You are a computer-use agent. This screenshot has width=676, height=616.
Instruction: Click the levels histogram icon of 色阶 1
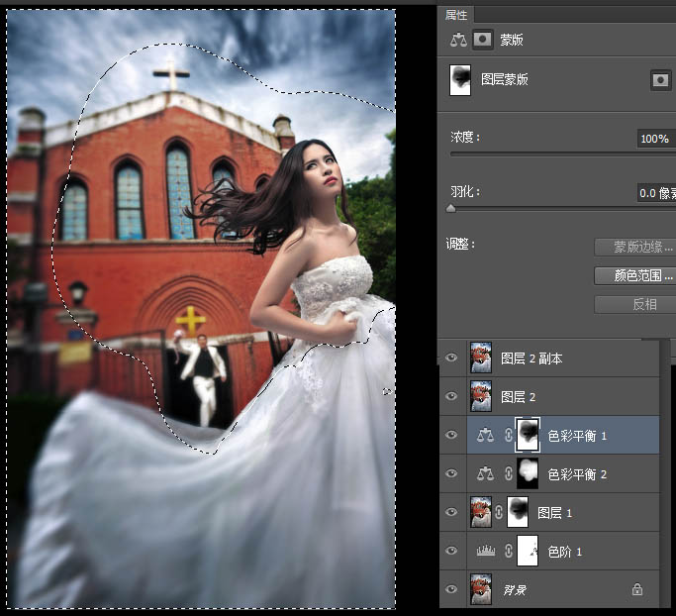coord(486,552)
